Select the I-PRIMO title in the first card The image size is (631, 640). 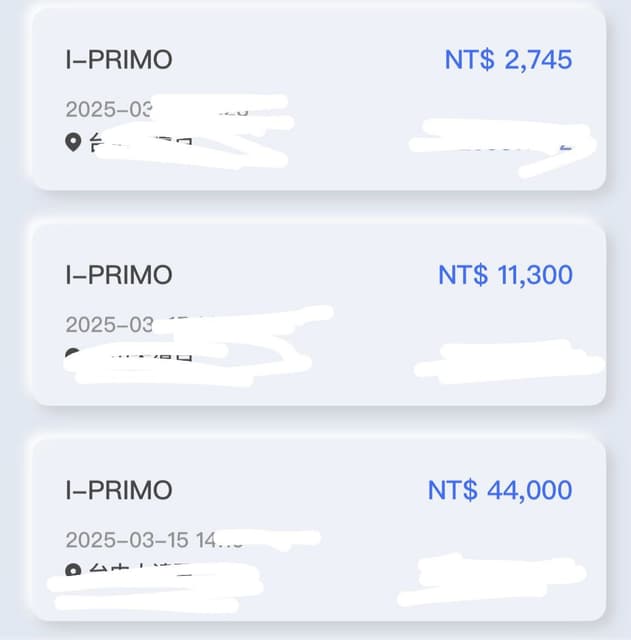click(119, 60)
